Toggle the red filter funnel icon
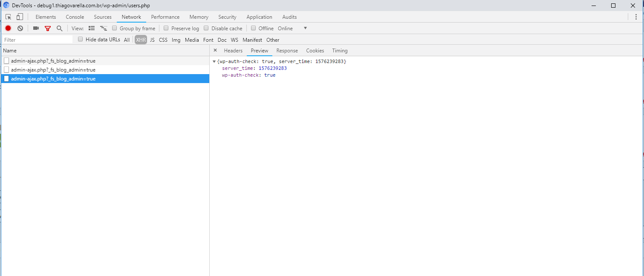This screenshot has height=276, width=644. (48, 28)
